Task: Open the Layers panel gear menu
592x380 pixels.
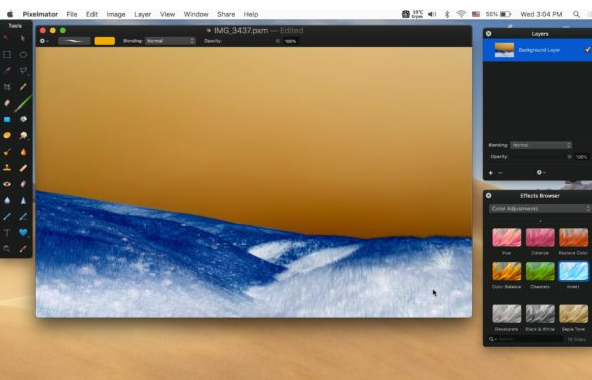Action: 541,172
